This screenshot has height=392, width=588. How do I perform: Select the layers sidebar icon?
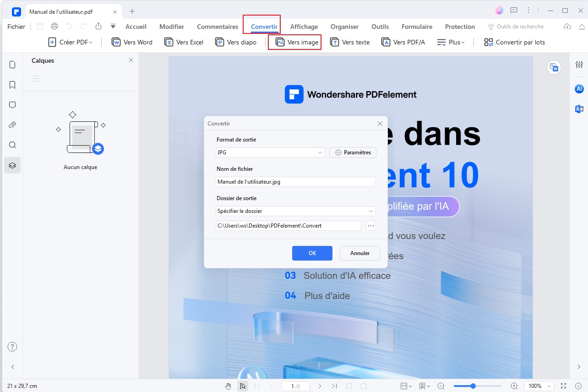(12, 165)
